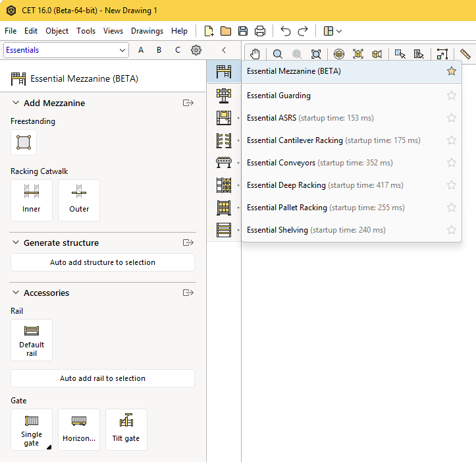Open the Object menu
The width and height of the screenshot is (476, 462).
pyautogui.click(x=57, y=31)
